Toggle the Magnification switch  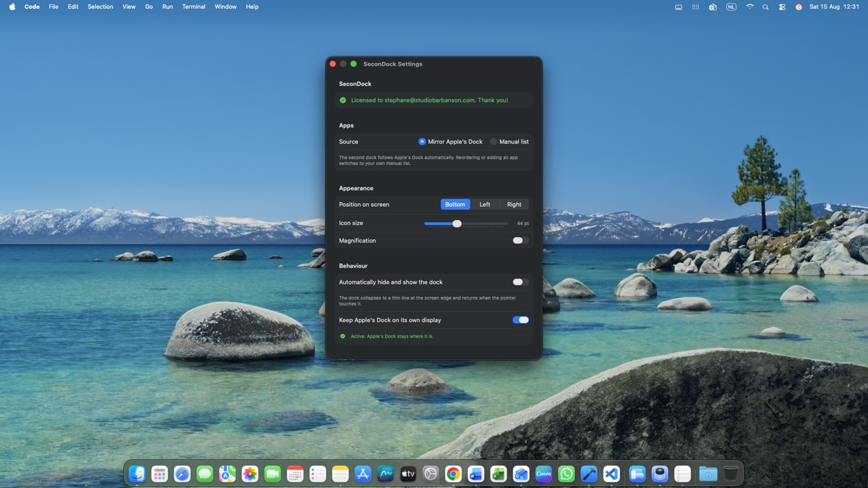pos(520,241)
